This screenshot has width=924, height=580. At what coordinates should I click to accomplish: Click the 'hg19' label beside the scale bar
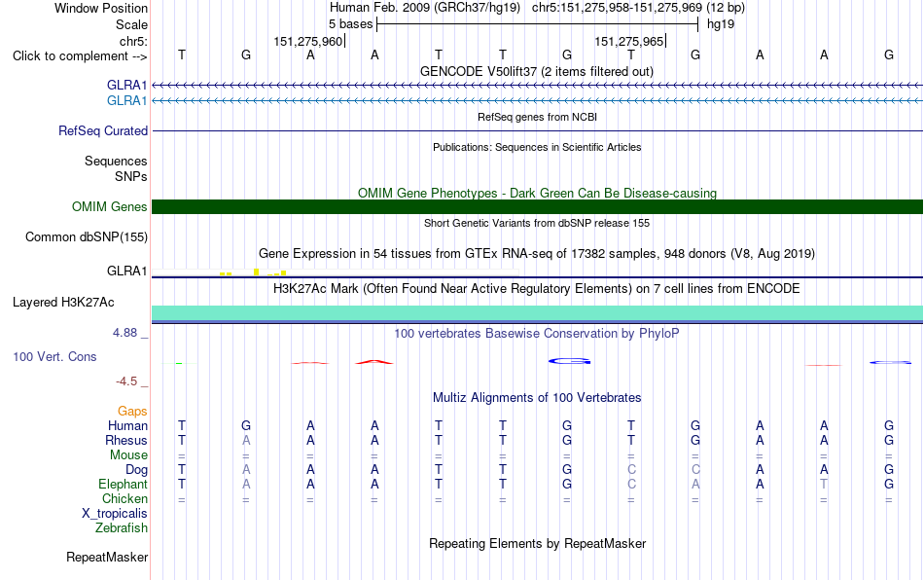click(721, 24)
